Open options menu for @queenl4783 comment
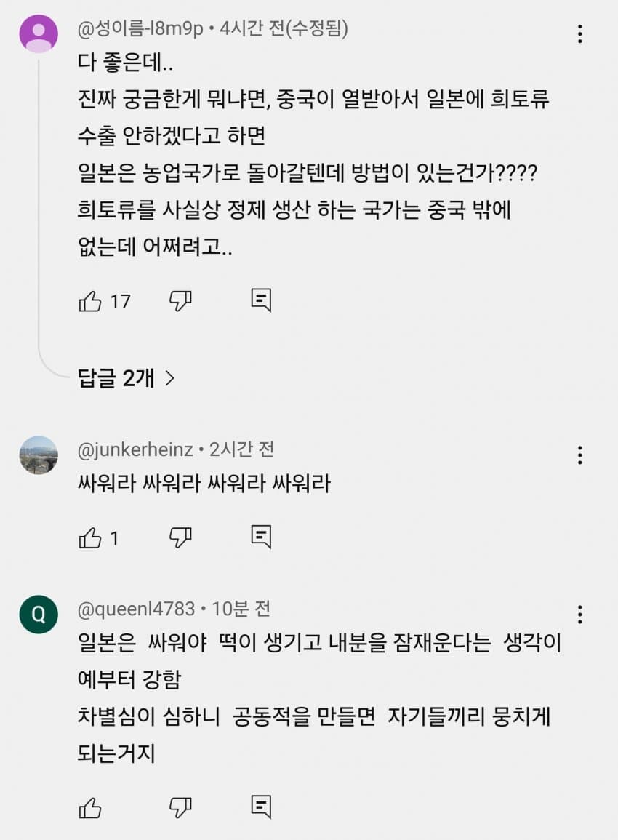Viewport: 618px width, 840px height. [x=579, y=615]
